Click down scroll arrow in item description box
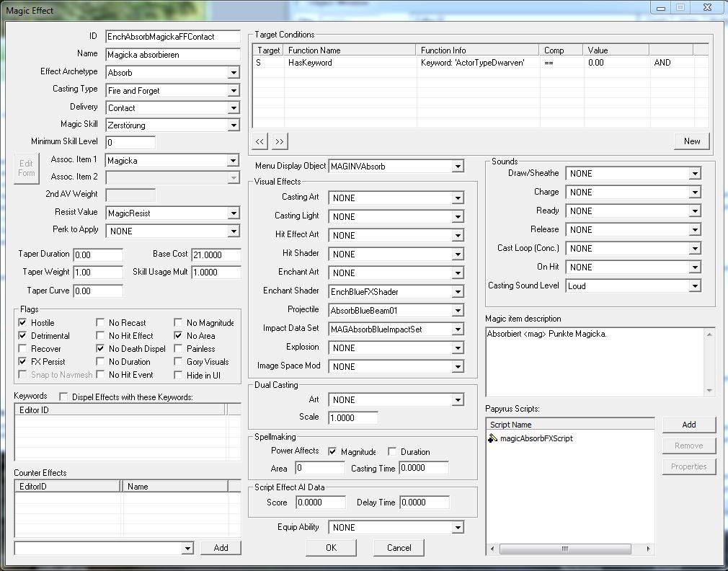The image size is (728, 571). tap(709, 391)
